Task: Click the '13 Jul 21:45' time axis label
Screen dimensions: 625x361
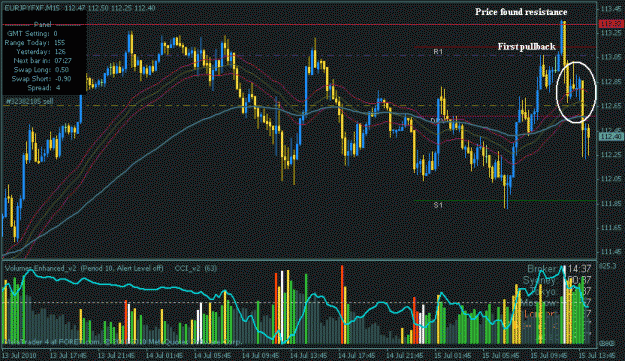Action: [116, 355]
